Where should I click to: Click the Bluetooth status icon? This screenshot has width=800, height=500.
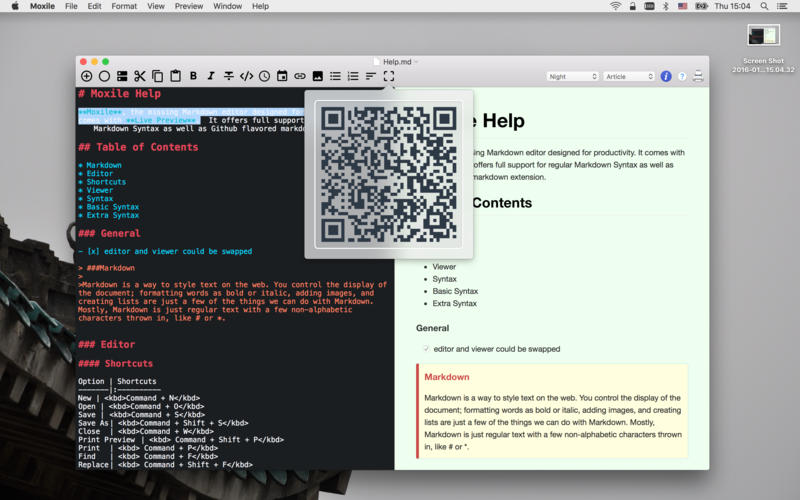coord(665,6)
